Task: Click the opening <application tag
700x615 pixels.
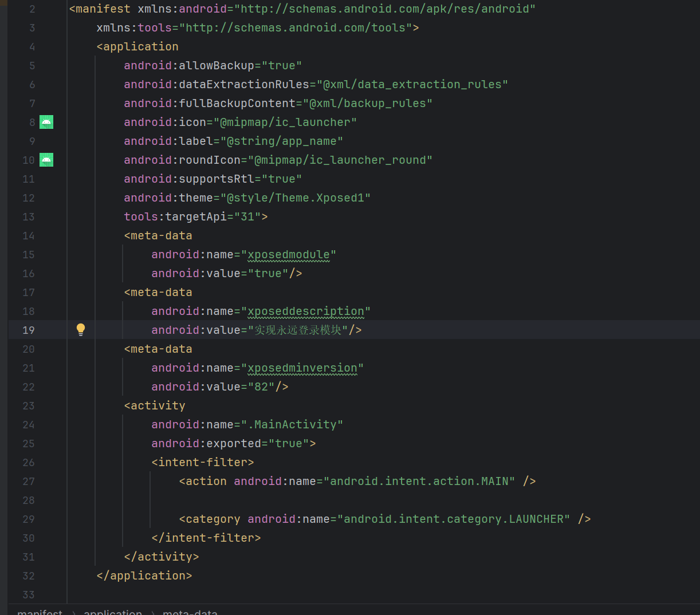Action: [137, 47]
